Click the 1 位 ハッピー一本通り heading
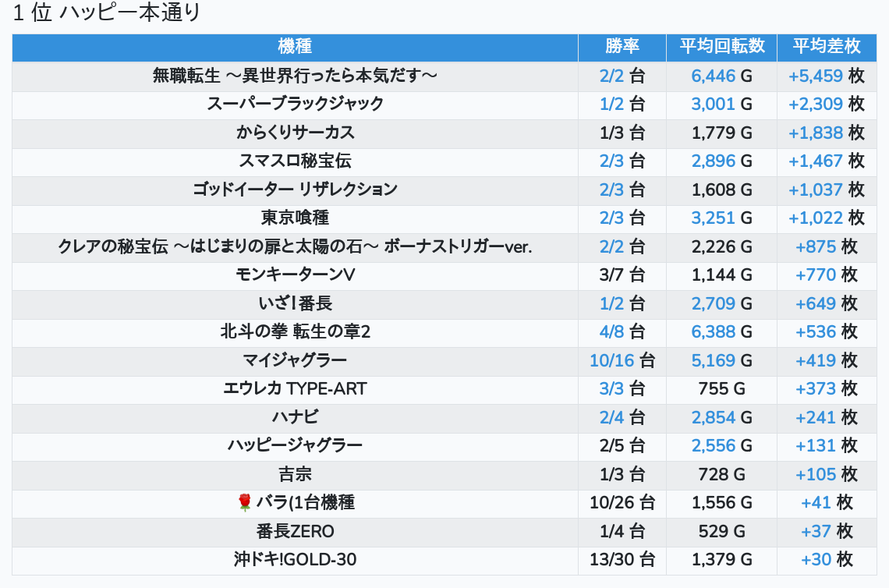 107,13
